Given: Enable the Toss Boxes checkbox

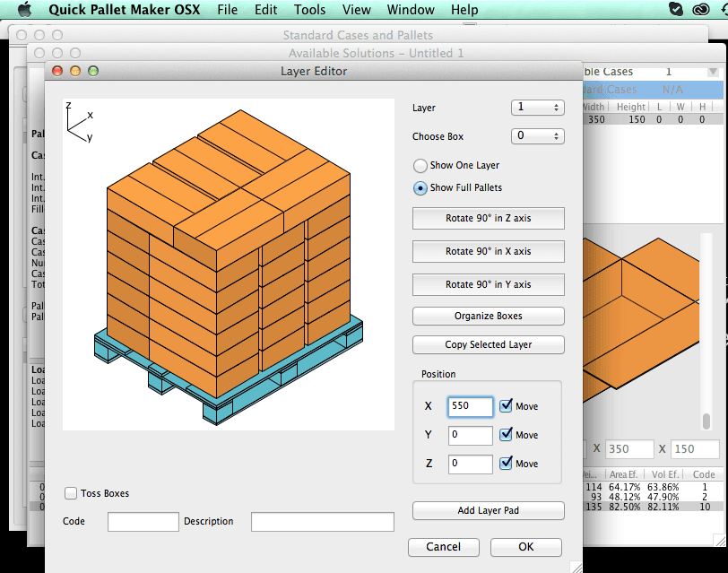Looking at the screenshot, I should (70, 492).
